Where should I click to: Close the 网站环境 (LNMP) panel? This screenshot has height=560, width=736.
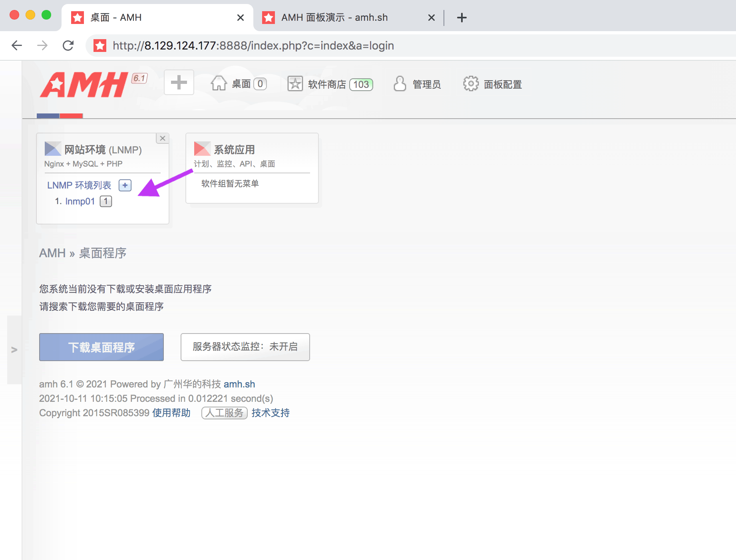point(163,139)
